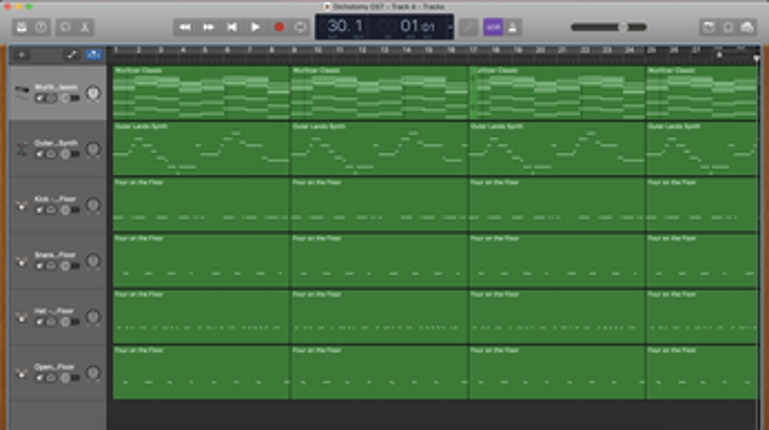Screen dimensions: 769x430
Task: Click the Outer Lands Synth pan knob
Action: pos(93,149)
